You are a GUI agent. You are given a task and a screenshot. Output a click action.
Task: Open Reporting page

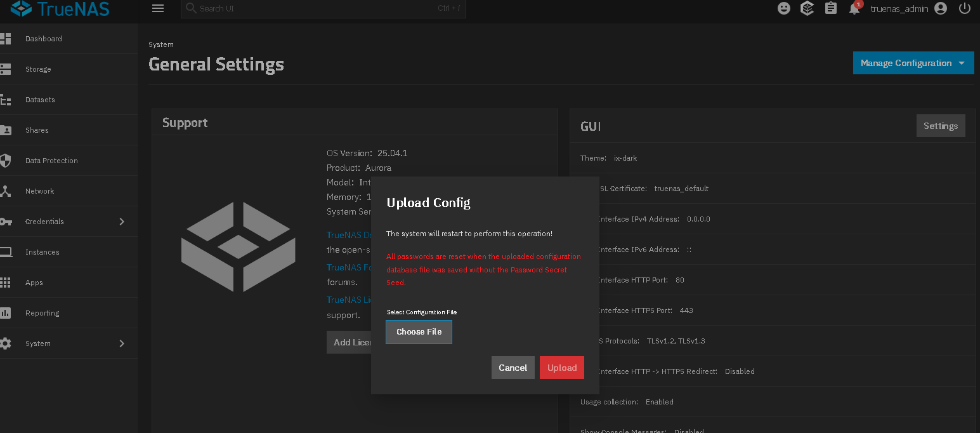(69, 313)
